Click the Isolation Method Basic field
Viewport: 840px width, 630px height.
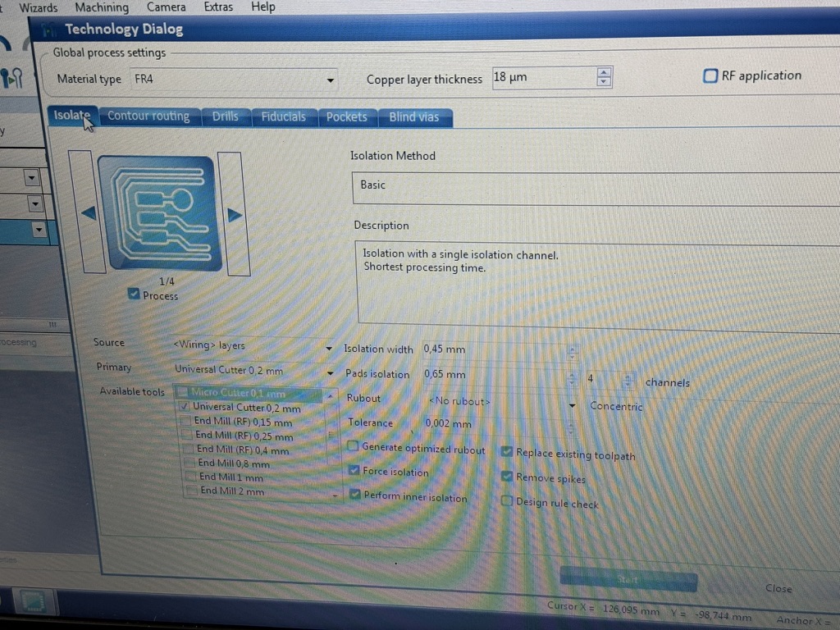(x=596, y=188)
